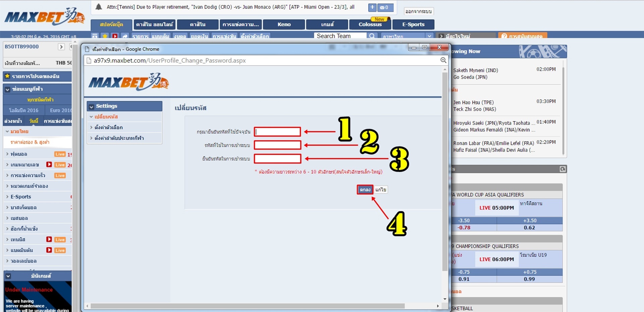644x312 pixels.
Task: Click new login password input field
Action: pos(277,145)
